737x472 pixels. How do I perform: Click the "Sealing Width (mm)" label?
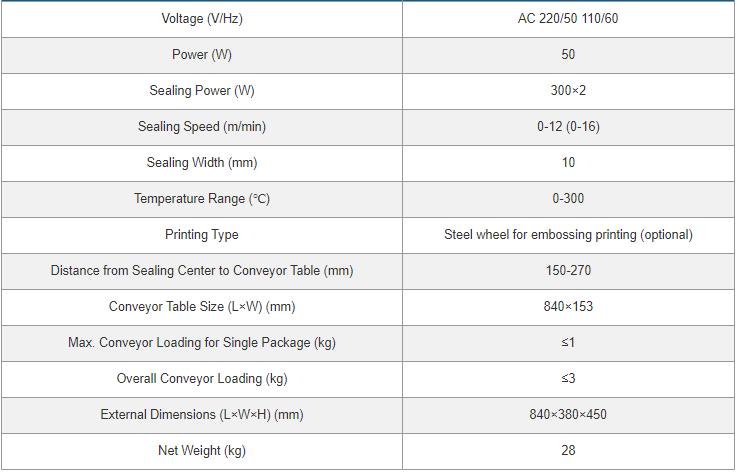tap(201, 163)
